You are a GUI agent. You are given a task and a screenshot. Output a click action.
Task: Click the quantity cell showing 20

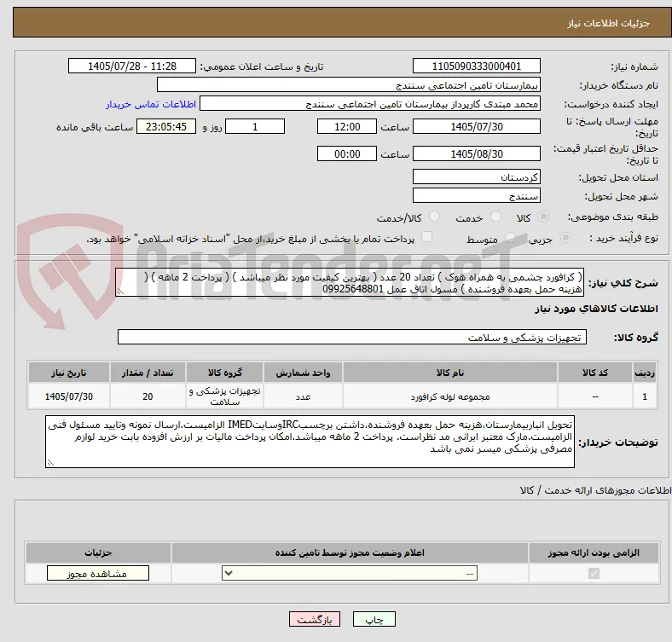148,396
